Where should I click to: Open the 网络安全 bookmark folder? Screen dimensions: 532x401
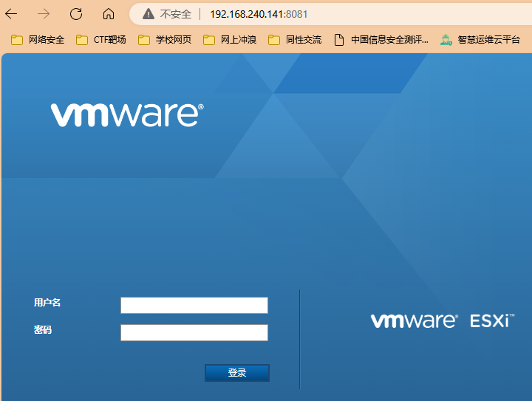pyautogui.click(x=38, y=40)
